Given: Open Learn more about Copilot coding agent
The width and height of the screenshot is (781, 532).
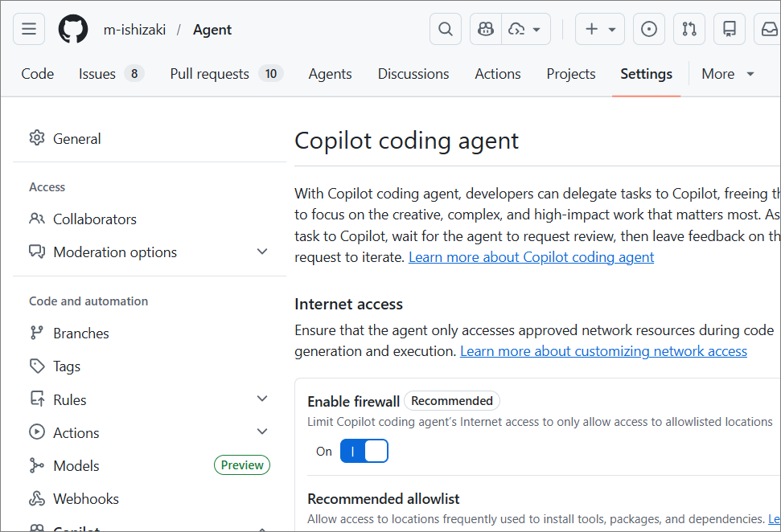Looking at the screenshot, I should point(532,257).
